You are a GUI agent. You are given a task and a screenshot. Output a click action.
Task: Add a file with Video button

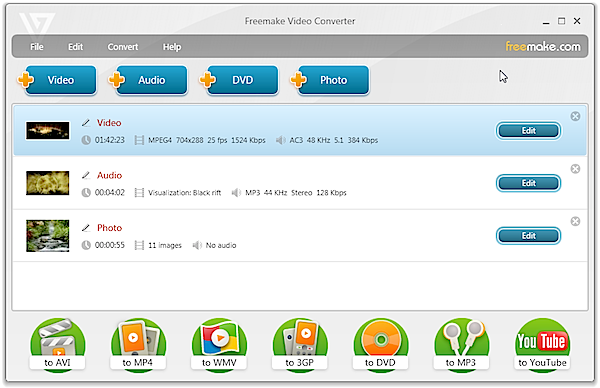pos(57,80)
